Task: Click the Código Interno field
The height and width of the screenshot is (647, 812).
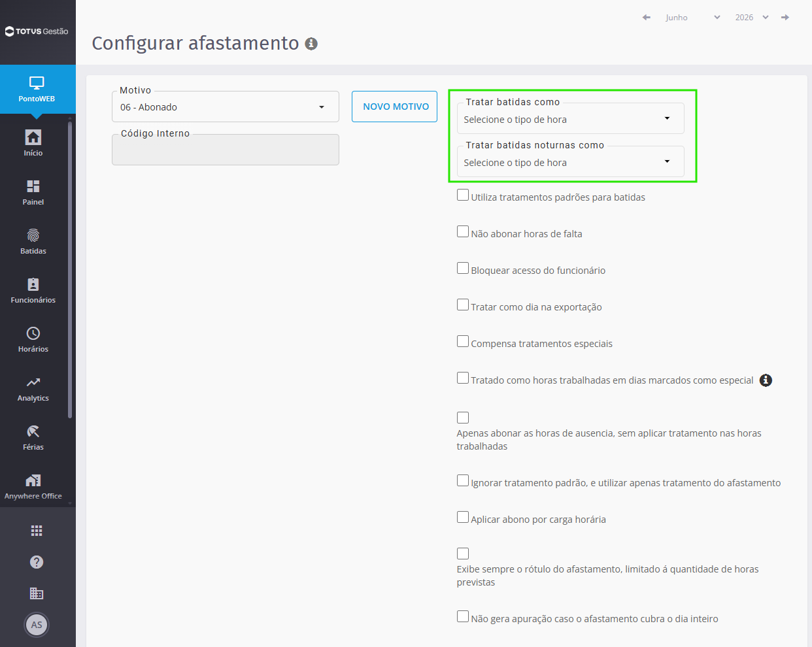Action: point(226,150)
